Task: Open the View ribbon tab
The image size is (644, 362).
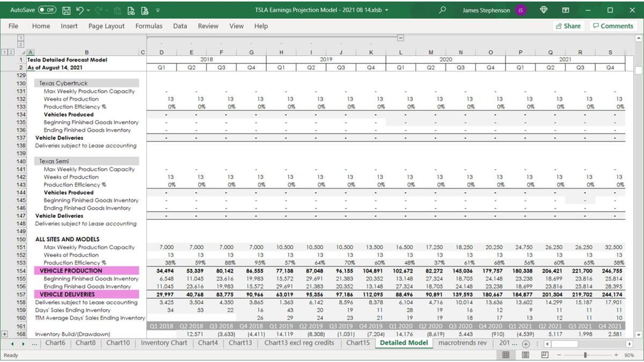Action: (236, 26)
